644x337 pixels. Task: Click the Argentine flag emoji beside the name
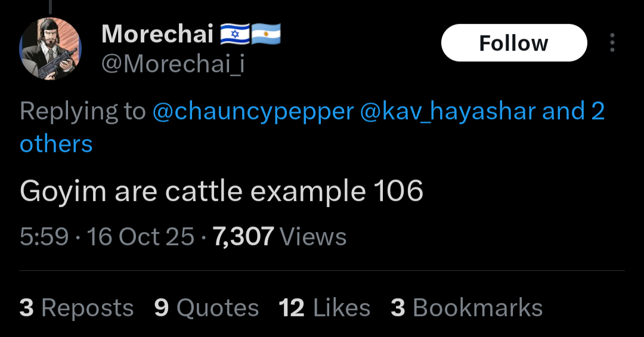click(x=266, y=33)
